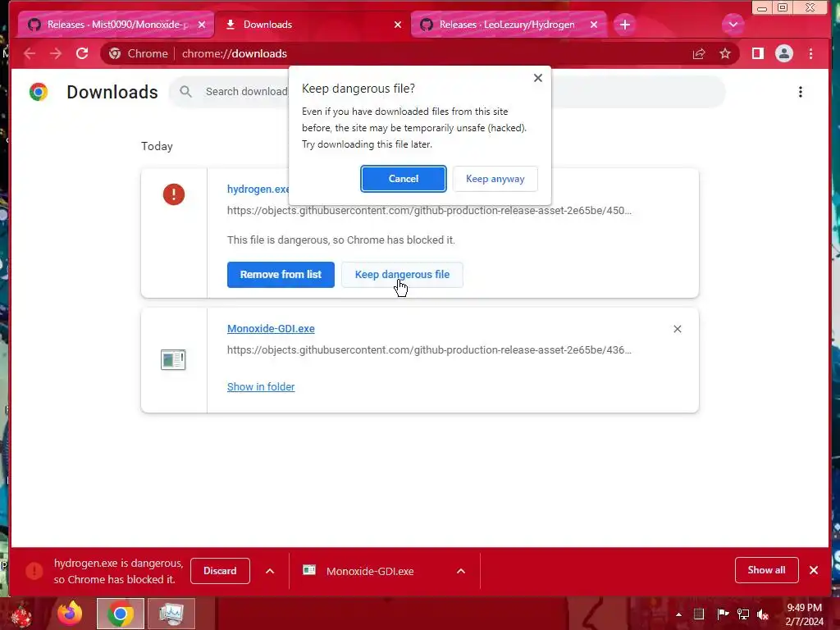Screen dimensions: 840x630
Task: Click Show in folder for Monoxide-GDI.exe
Action: [x=261, y=387]
